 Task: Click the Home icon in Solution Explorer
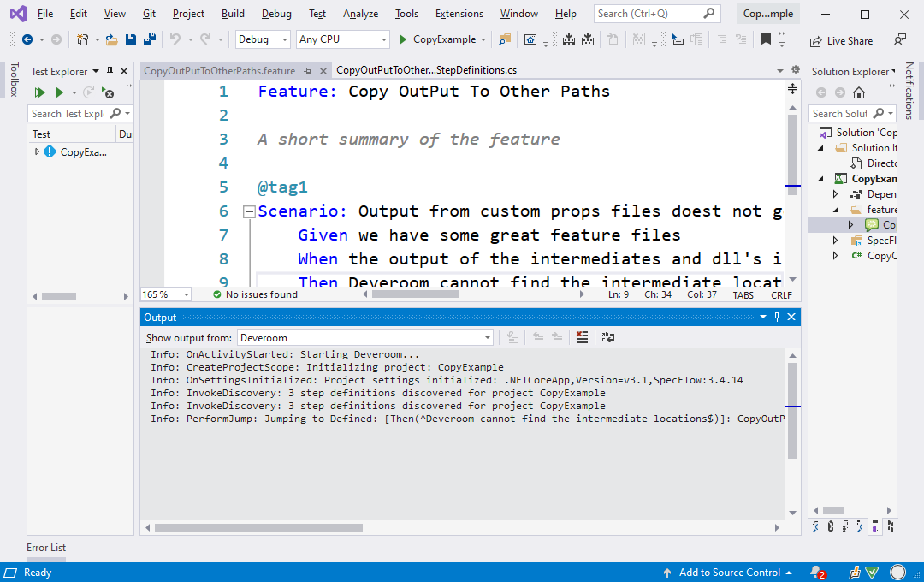point(859,92)
